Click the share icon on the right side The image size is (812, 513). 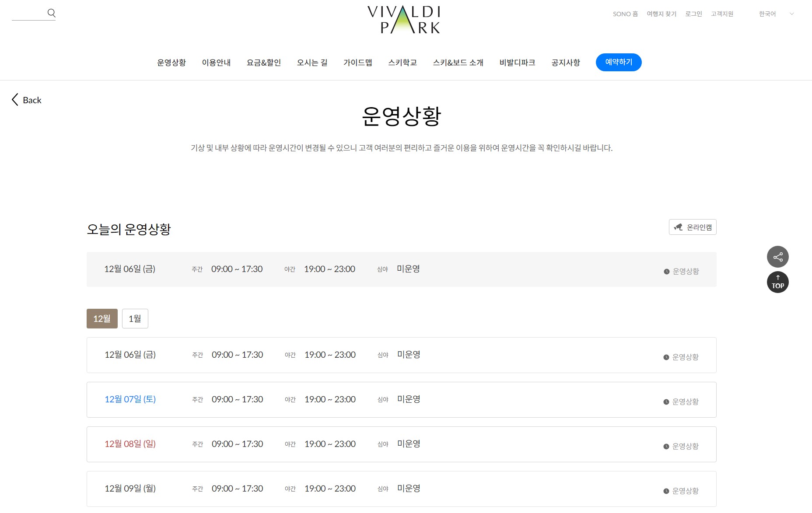[778, 257]
